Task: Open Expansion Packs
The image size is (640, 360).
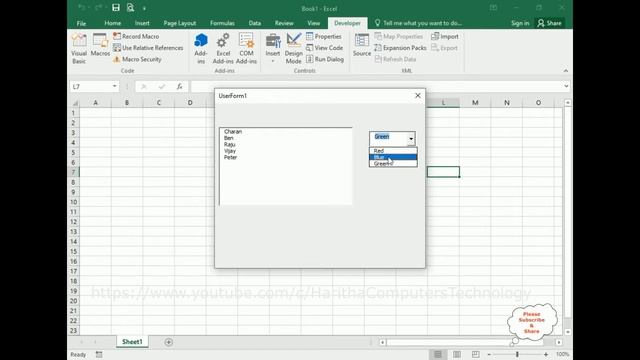Action: (x=400, y=48)
